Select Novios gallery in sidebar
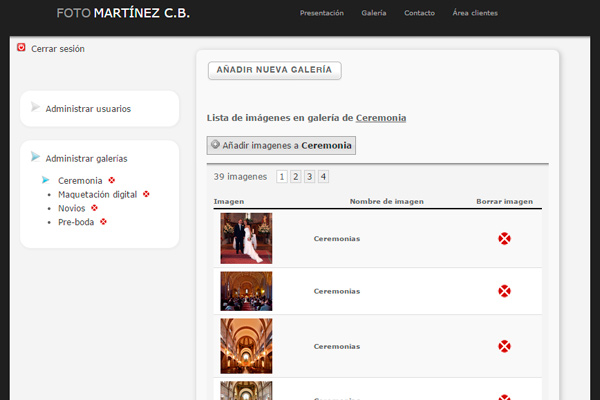 click(x=72, y=208)
